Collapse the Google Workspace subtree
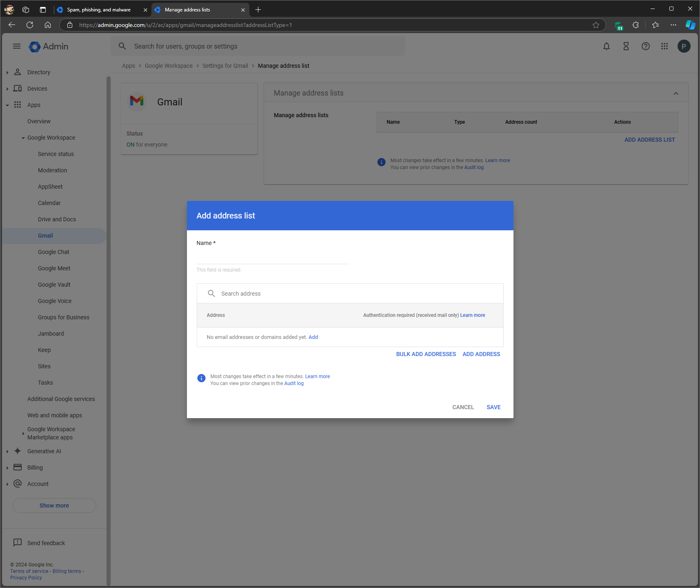700x588 pixels. tap(23, 138)
